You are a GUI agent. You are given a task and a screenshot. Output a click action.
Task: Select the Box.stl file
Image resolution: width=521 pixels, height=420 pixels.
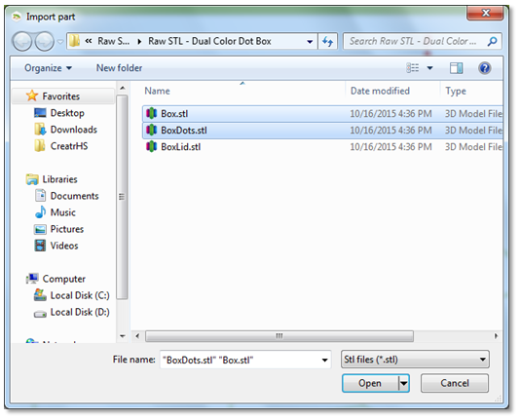322,114
